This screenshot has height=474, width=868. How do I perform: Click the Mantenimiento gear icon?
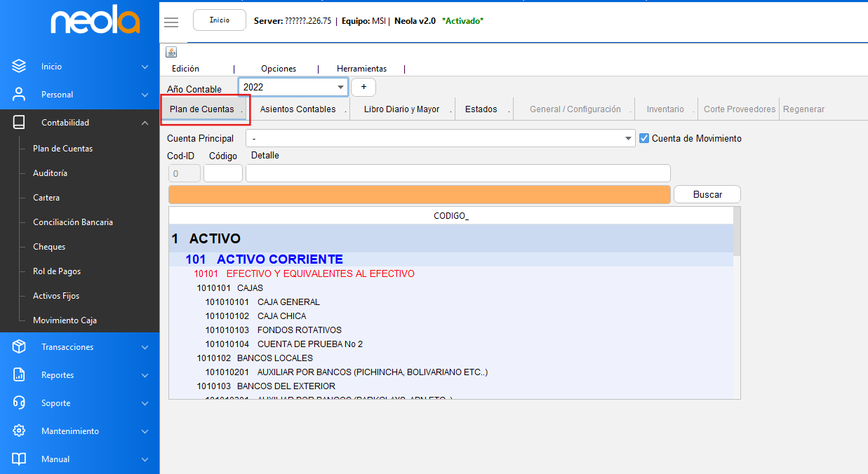[19, 431]
